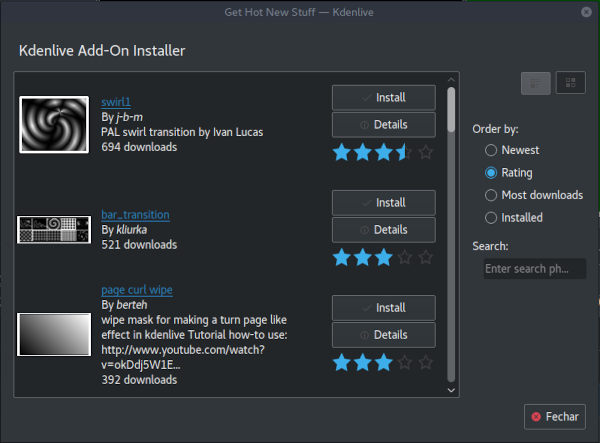Viewport: 600px width, 443px height.
Task: Install the swirl1 add-on
Action: [384, 98]
